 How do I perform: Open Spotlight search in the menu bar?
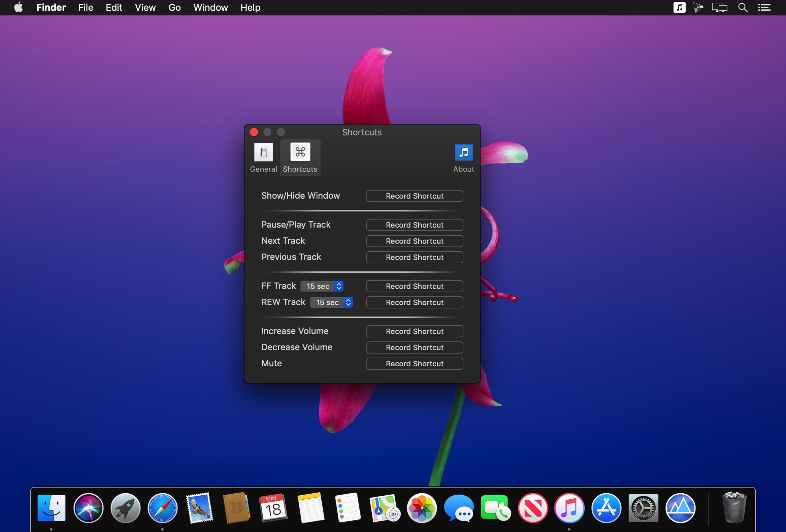point(743,7)
